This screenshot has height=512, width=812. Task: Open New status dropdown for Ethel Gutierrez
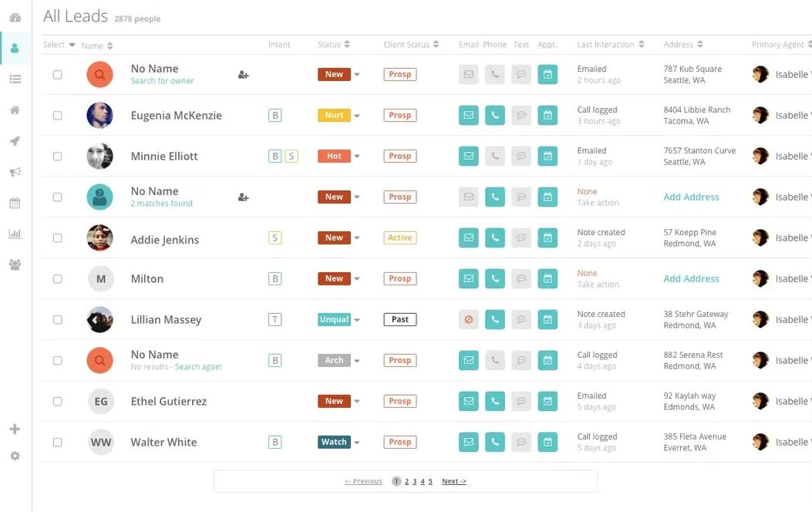[x=357, y=402]
